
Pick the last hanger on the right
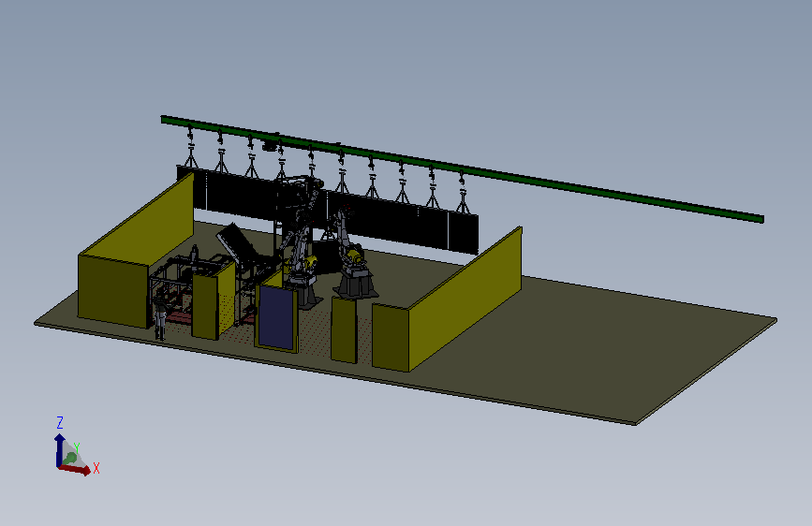[x=462, y=193]
